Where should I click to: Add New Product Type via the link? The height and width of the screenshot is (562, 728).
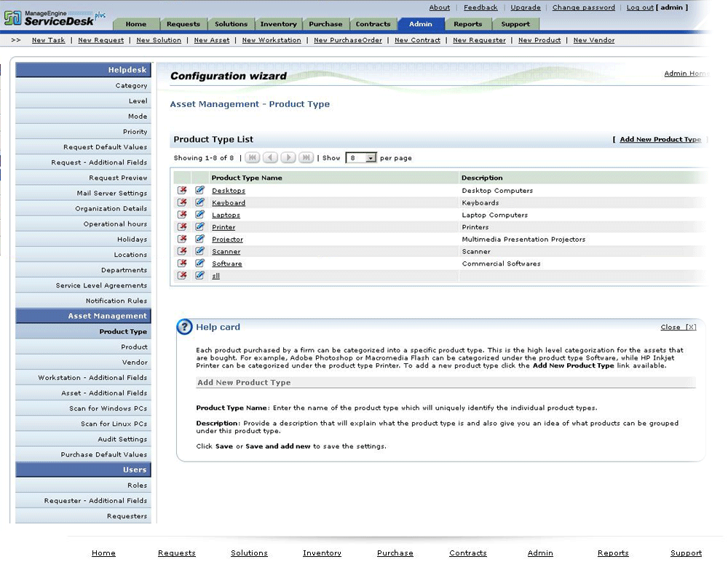coord(660,139)
